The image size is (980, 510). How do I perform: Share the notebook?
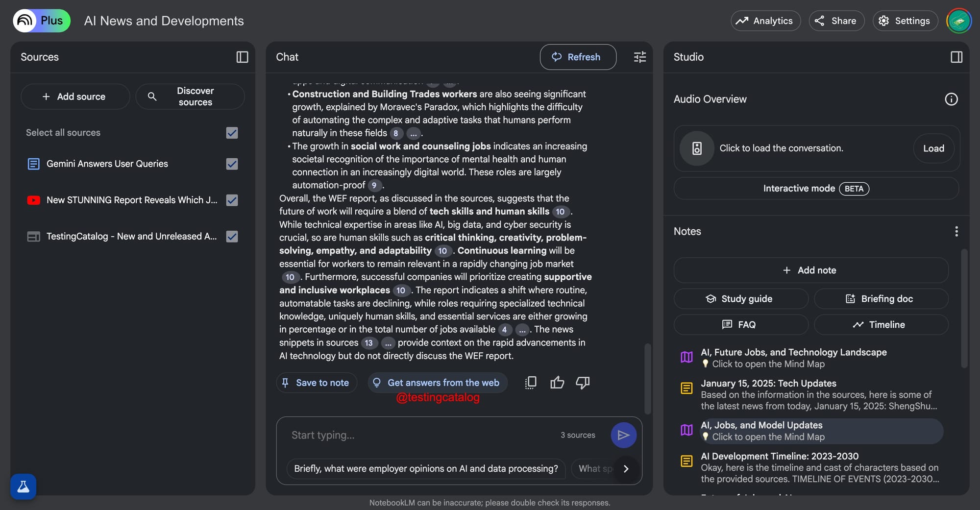pyautogui.click(x=836, y=21)
